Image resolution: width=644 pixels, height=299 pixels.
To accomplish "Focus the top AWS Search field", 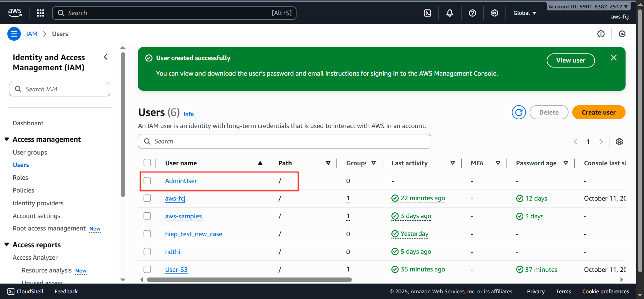I will coord(174,13).
